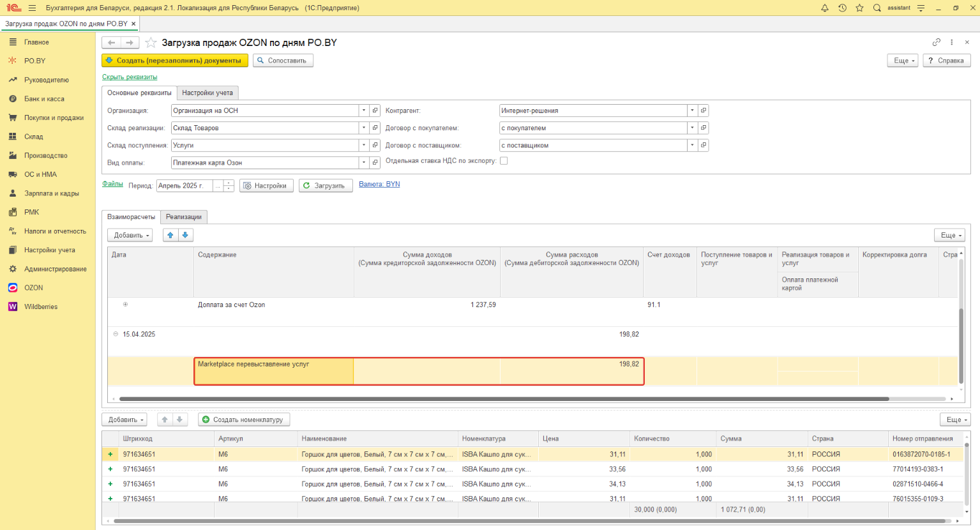This screenshot has height=530, width=980.
Task: Close the Загрузка продаж OZON tab
Action: point(133,24)
